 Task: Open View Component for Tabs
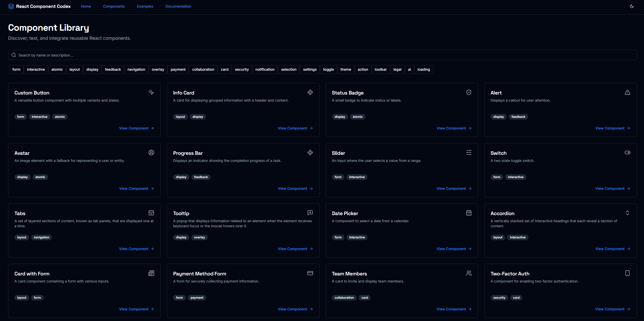(x=134, y=249)
